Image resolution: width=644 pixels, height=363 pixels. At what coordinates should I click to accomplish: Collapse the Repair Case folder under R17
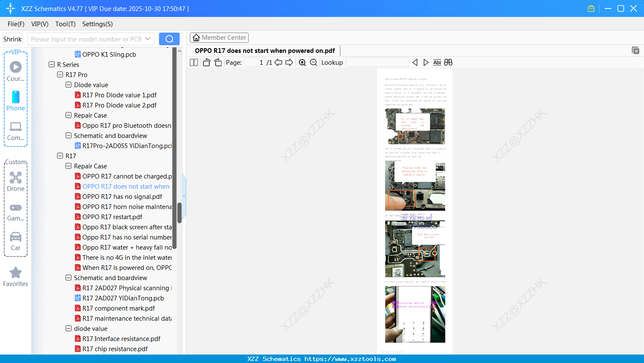[69, 166]
